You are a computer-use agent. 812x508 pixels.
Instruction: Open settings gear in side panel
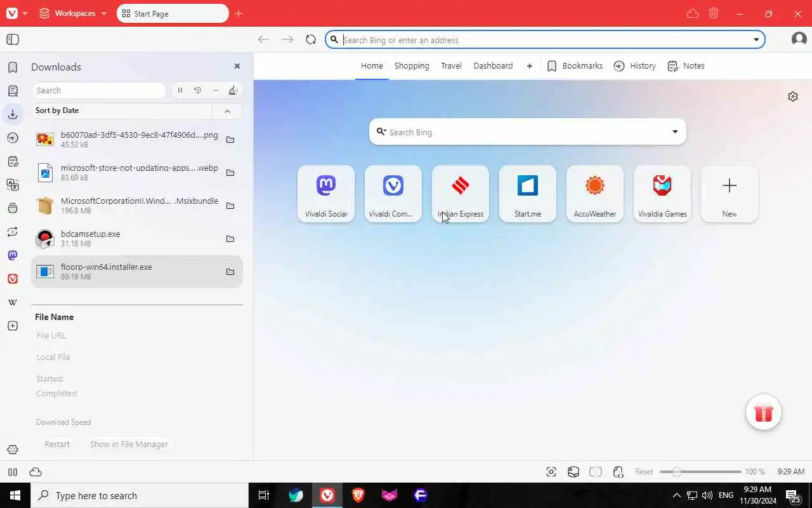[x=13, y=450]
